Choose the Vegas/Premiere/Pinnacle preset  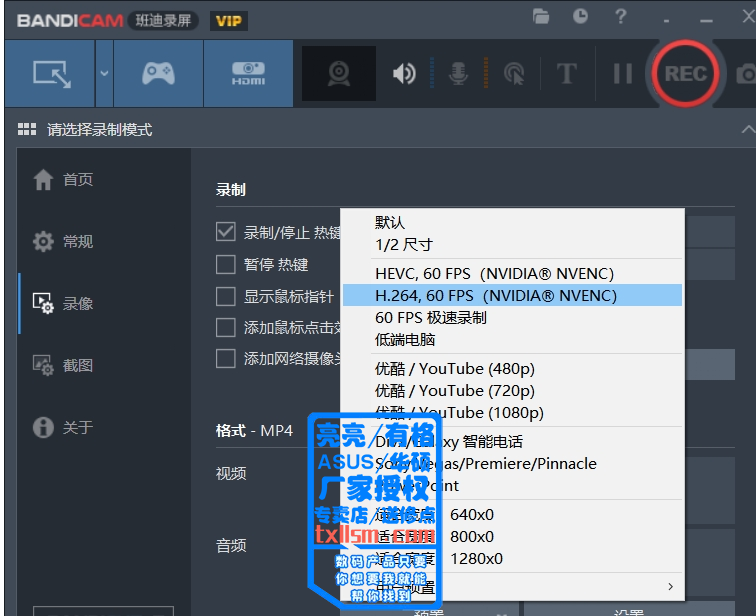pyautogui.click(x=512, y=464)
